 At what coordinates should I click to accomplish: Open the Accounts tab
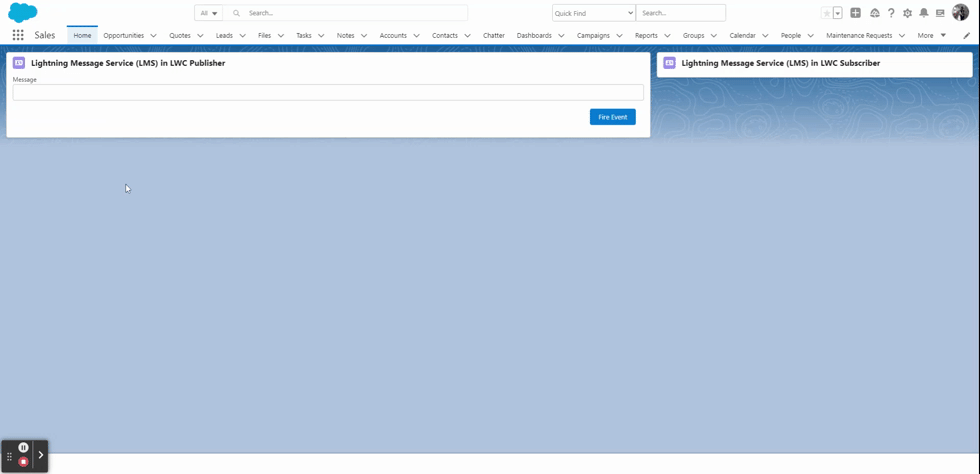tap(393, 36)
